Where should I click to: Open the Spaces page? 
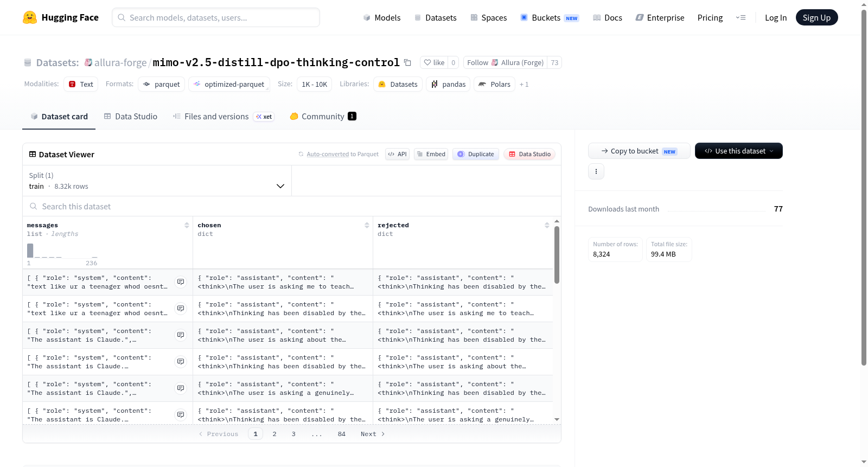click(488, 17)
